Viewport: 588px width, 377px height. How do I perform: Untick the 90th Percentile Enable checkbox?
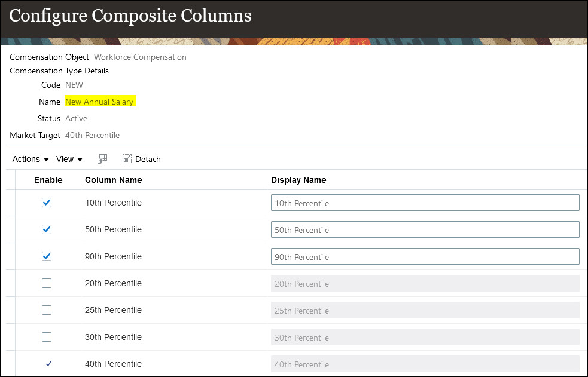pos(47,256)
